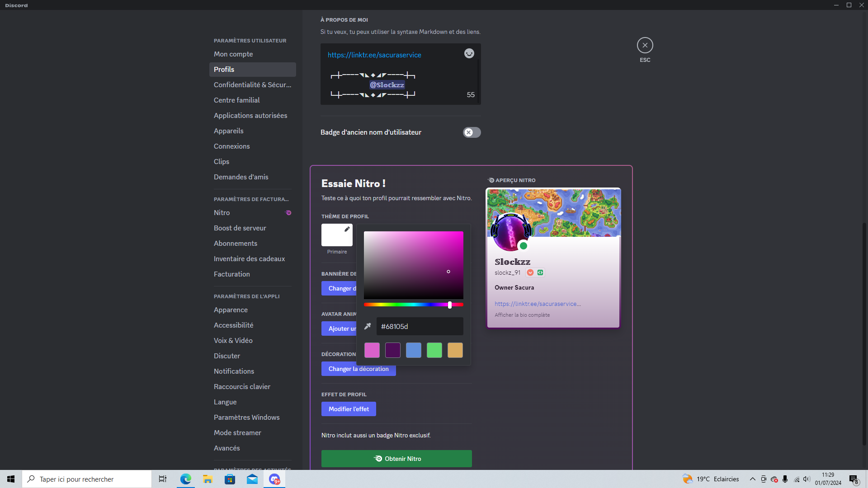Open Notifications settings
Screen dimensions: 868x488
click(252, 371)
